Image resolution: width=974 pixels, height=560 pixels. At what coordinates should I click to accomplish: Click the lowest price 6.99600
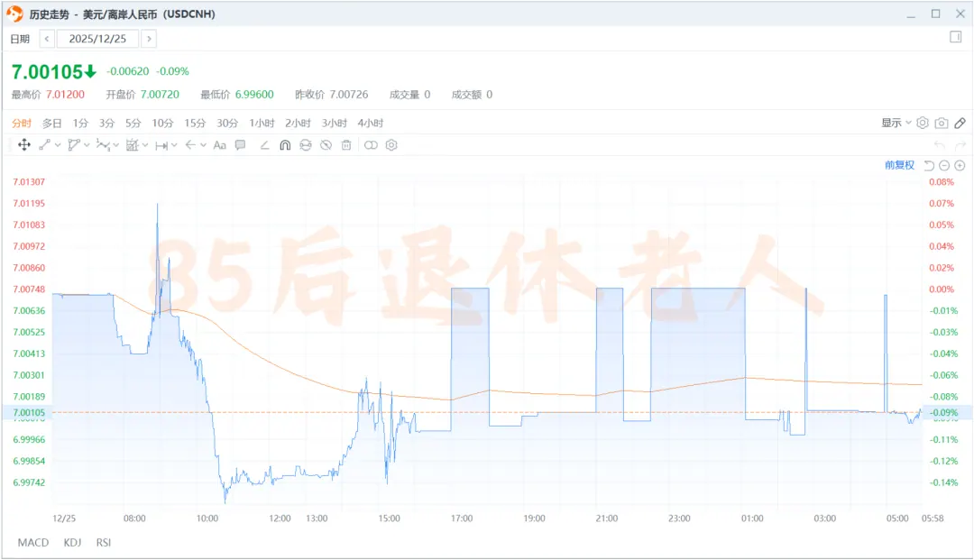pyautogui.click(x=254, y=95)
